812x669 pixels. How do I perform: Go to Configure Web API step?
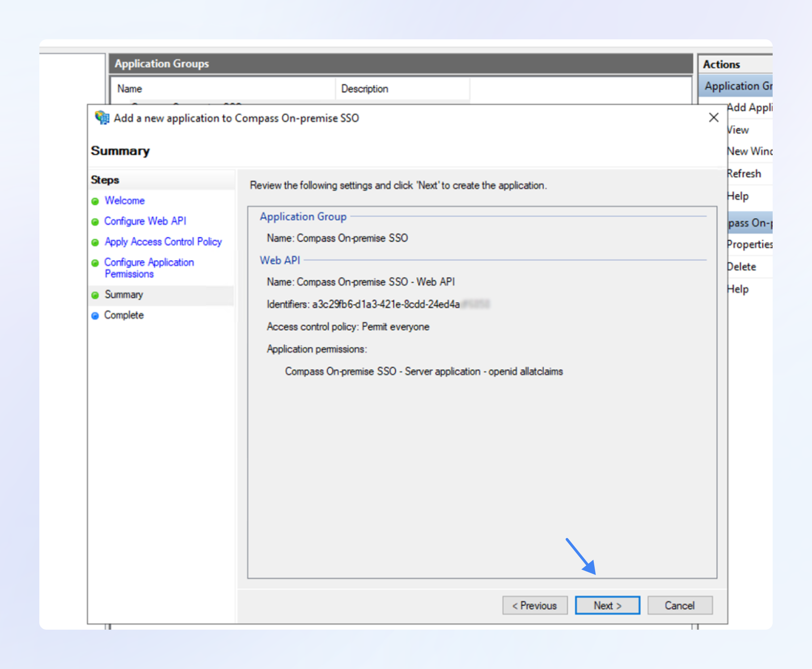click(x=145, y=221)
